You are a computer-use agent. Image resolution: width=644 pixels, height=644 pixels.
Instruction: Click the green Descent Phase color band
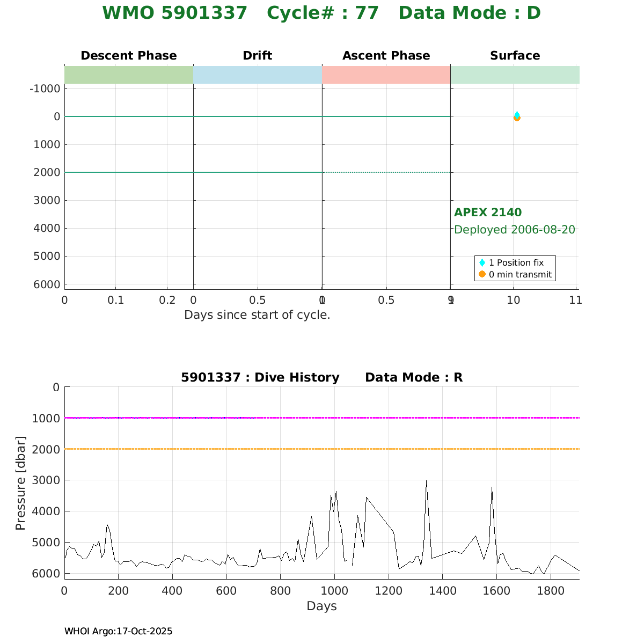(129, 75)
